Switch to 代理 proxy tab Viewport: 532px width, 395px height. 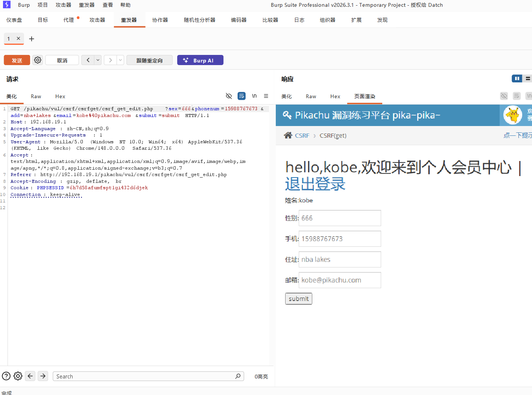[x=69, y=20]
